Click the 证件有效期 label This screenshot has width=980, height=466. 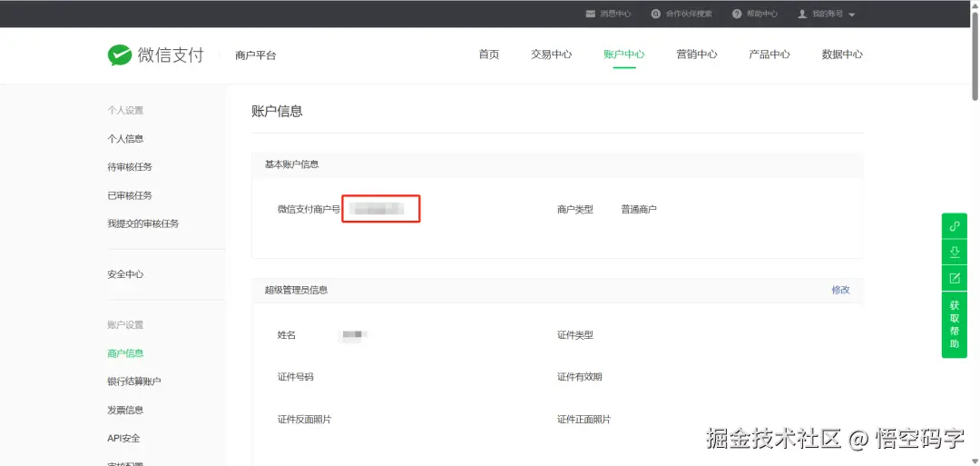click(x=579, y=377)
